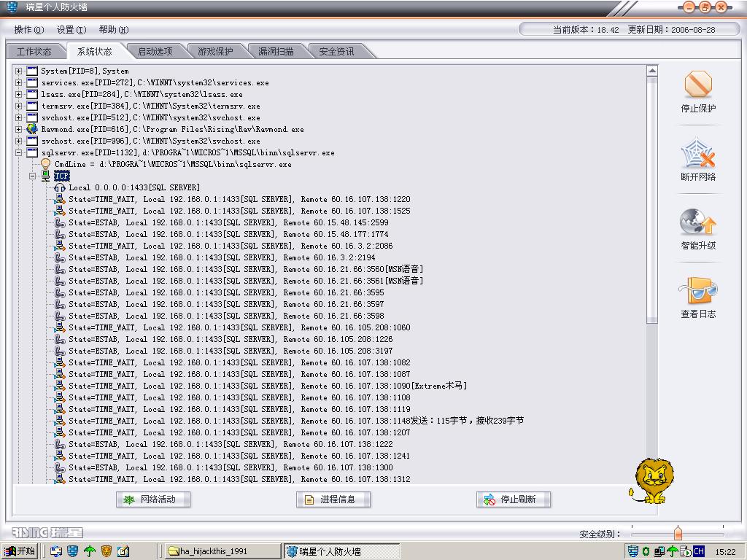Select the CmdLine sqlservr.exe path text

click(x=173, y=164)
